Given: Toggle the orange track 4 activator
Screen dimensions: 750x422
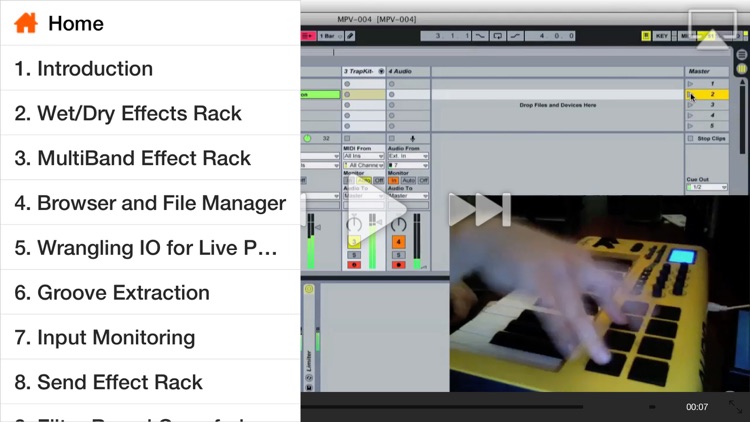Looking at the screenshot, I should pos(398,242).
